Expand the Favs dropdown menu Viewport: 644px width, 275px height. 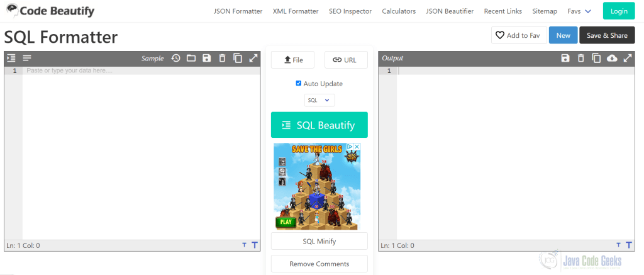point(579,11)
